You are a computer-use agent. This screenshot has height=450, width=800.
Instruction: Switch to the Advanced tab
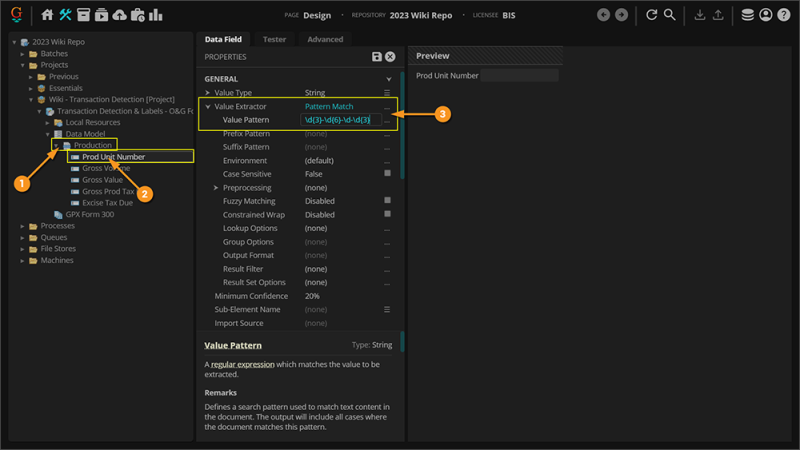325,39
